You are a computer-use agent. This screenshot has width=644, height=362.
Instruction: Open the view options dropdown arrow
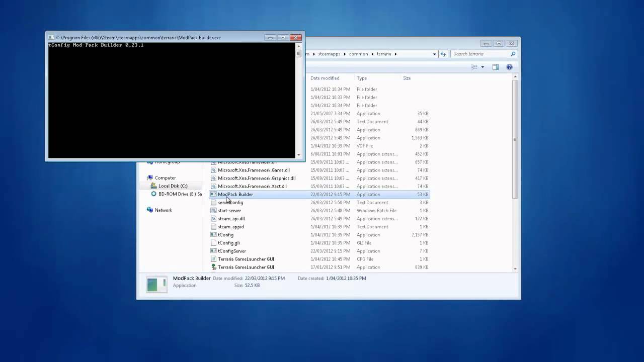pos(482,67)
